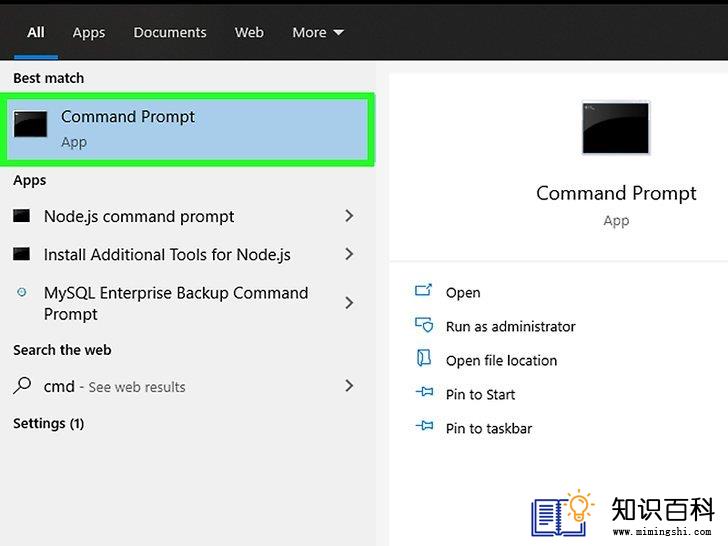
Task: Click the Open action icon
Action: click(x=423, y=290)
